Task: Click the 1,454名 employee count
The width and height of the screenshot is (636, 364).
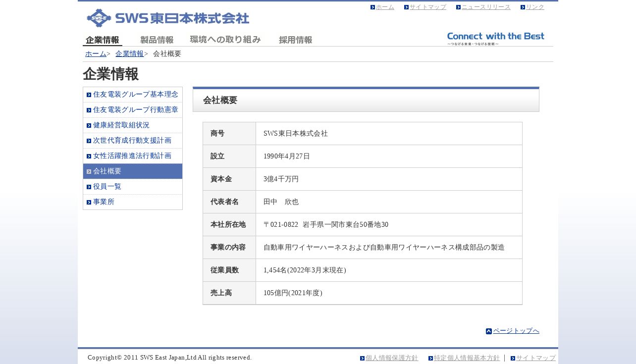Action: pos(305,270)
